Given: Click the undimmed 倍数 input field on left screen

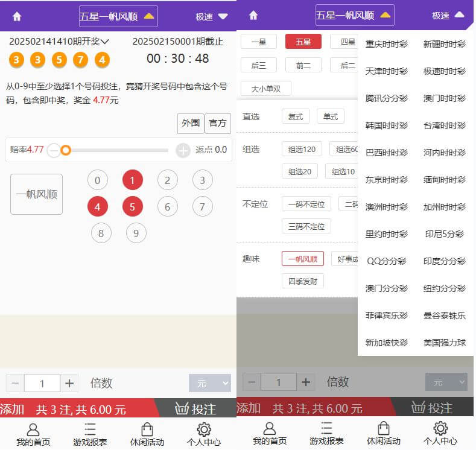Looking at the screenshot, I should click(42, 383).
